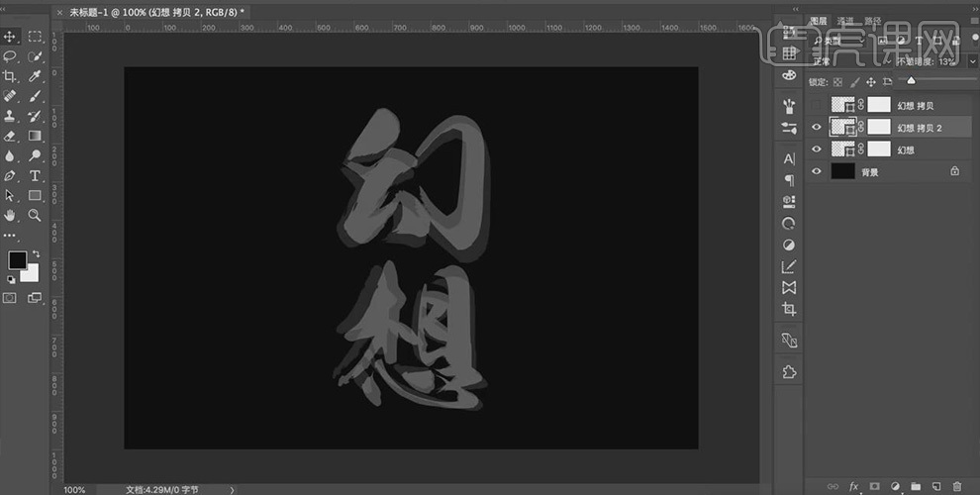The height and width of the screenshot is (495, 980).
Task: Select the Clone Stamp tool
Action: coord(9,116)
